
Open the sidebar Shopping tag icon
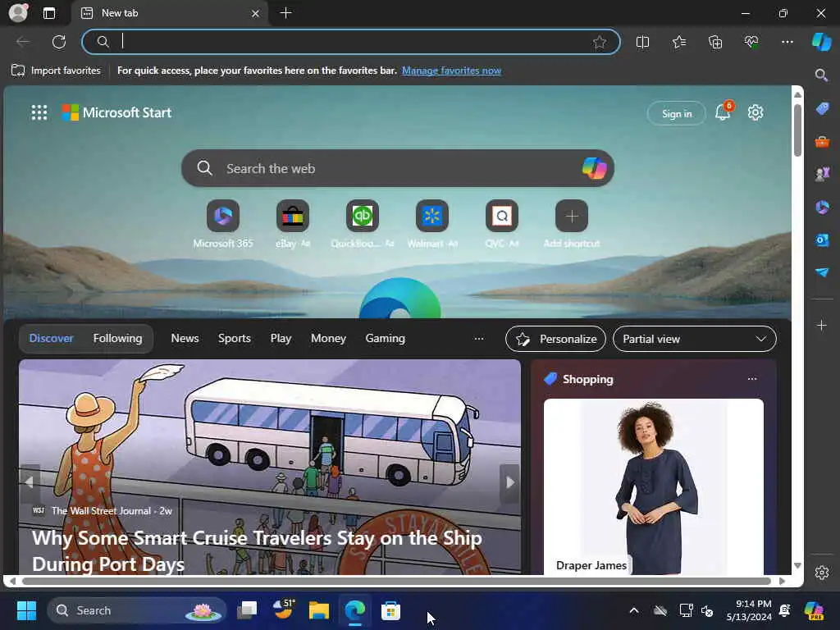tap(822, 109)
